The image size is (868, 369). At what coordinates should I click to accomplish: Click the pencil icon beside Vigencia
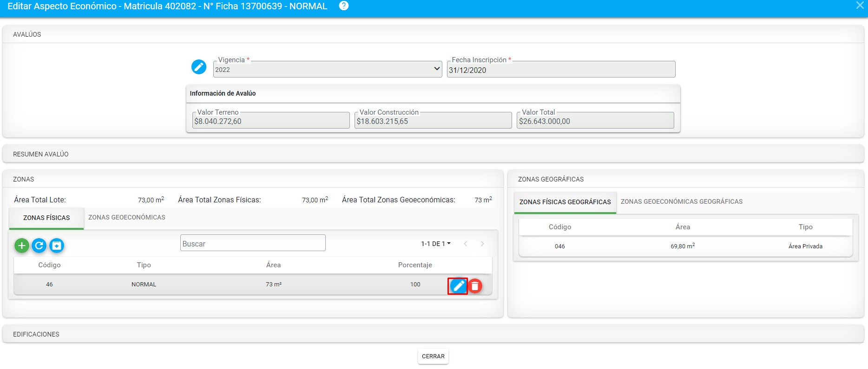click(199, 67)
